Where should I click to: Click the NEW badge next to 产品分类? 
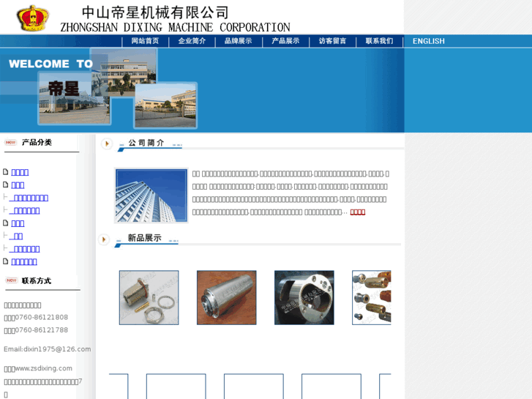(10, 143)
